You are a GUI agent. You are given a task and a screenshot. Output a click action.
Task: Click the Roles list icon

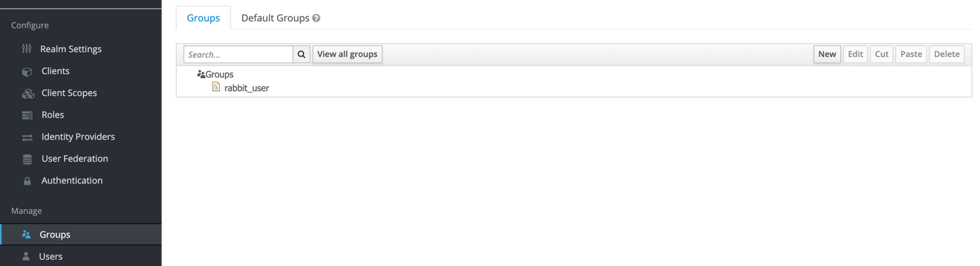pyautogui.click(x=27, y=115)
